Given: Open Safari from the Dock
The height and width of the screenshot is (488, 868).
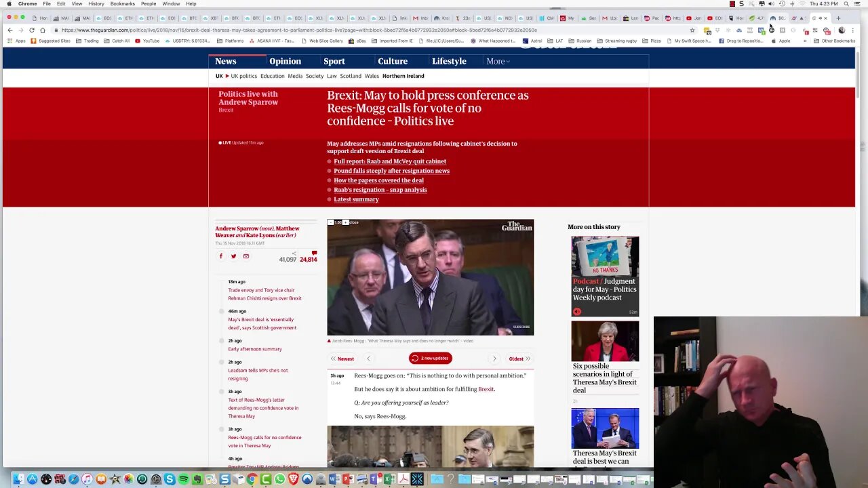Looking at the screenshot, I should [x=73, y=479].
